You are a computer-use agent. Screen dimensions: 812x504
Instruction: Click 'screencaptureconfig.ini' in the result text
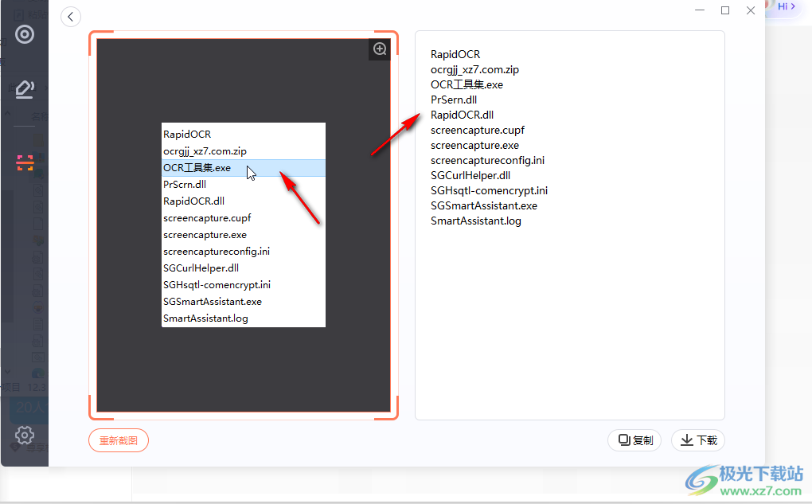coord(487,160)
